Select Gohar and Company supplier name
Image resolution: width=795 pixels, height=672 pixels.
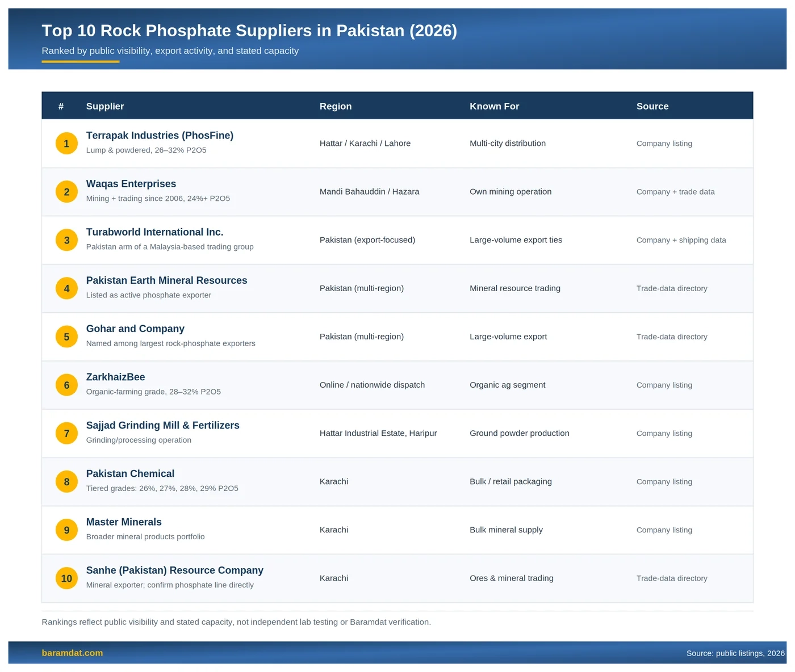click(135, 328)
